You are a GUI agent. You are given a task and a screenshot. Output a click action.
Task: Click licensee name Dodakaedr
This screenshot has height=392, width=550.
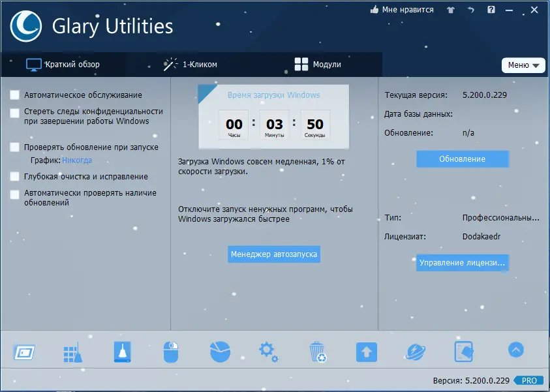(x=481, y=237)
